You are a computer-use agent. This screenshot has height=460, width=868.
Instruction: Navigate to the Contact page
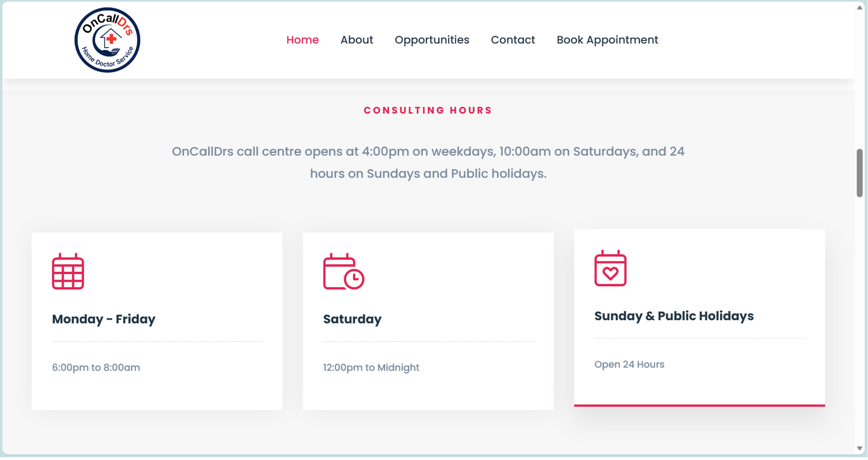(513, 40)
